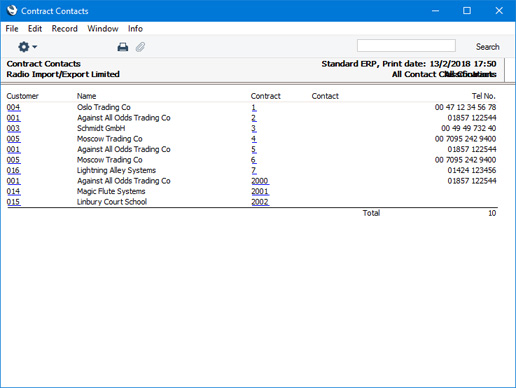
Task: Open the File menu
Action: tap(12, 29)
